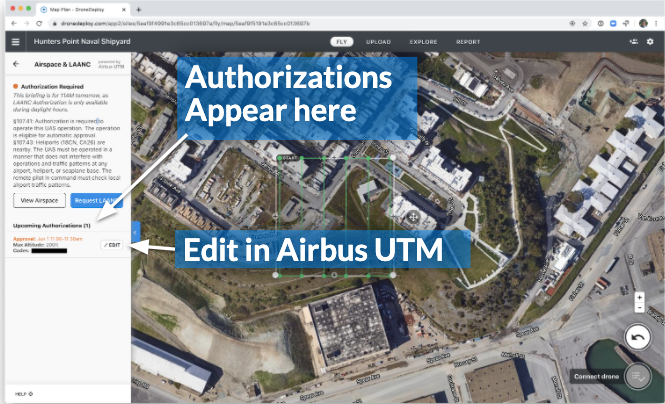Click the View Airspace button

pos(39,201)
